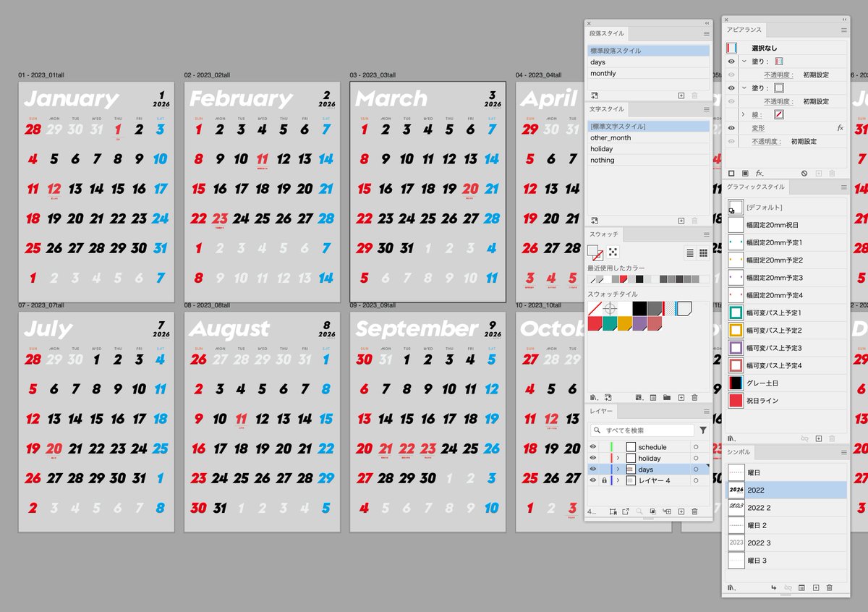Toggle visibility of レイヤー 4
This screenshot has height=612, width=868.
click(x=593, y=480)
